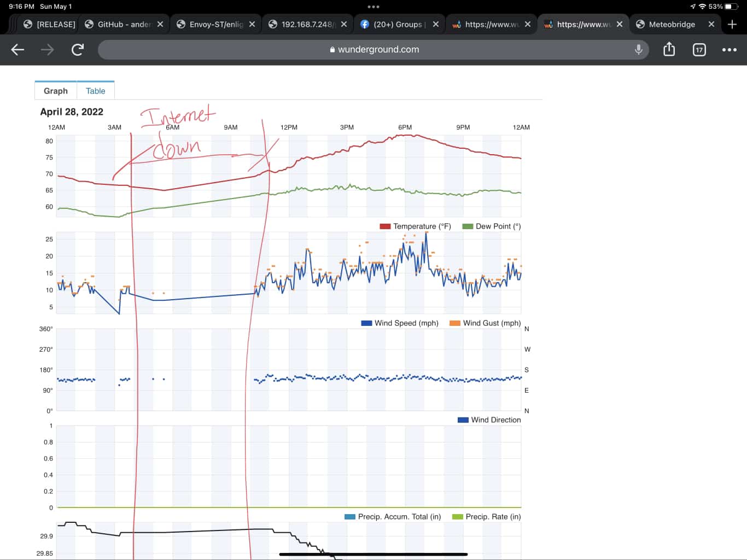Switch to the Meteobridge browser tab
The height and width of the screenshot is (560, 747).
point(672,24)
